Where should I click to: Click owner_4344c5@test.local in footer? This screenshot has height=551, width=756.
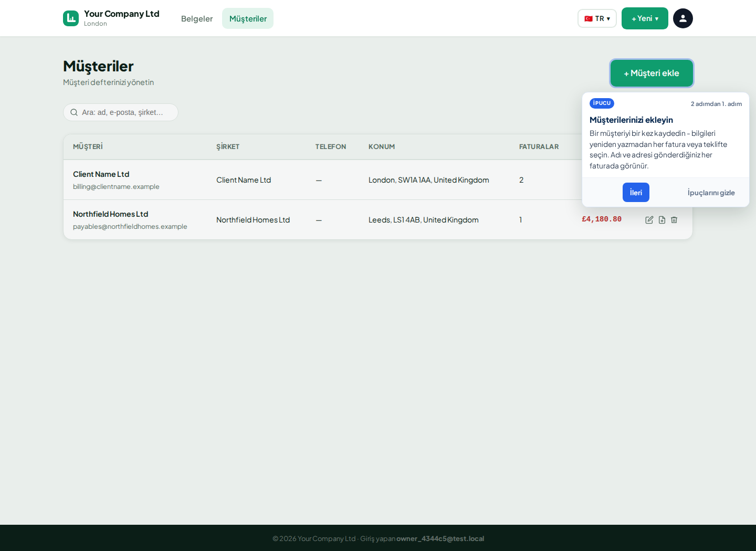(x=440, y=538)
